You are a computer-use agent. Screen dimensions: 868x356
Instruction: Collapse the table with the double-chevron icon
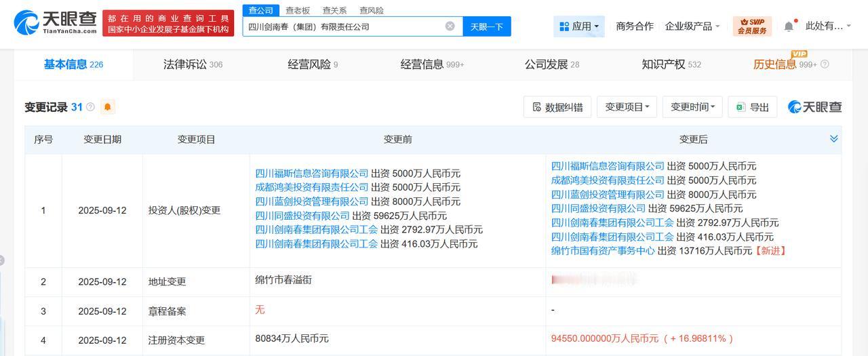[833, 139]
